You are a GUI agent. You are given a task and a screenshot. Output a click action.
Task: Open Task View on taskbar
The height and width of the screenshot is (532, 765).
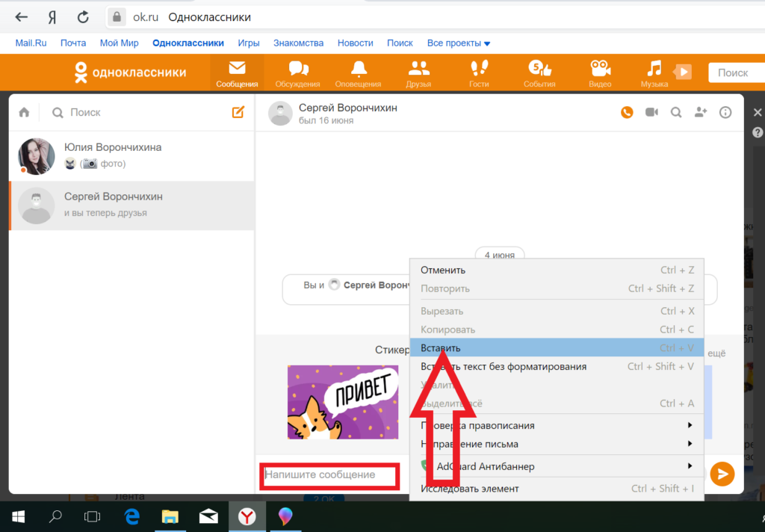coord(92,516)
